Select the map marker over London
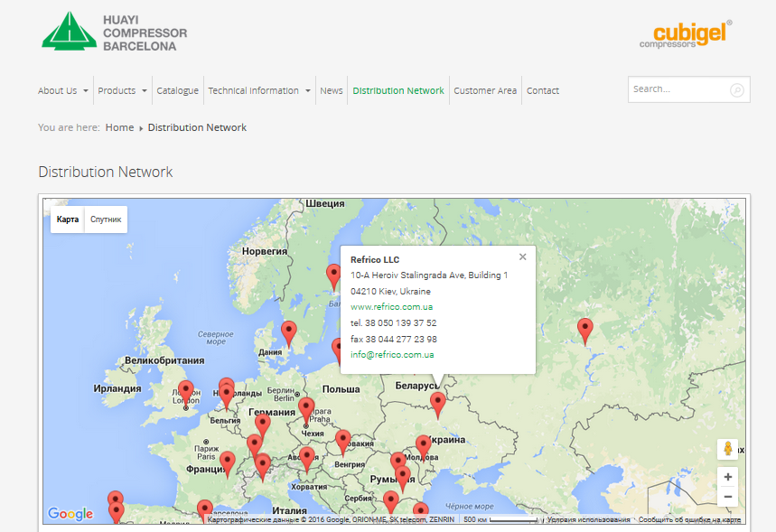 pos(186,392)
